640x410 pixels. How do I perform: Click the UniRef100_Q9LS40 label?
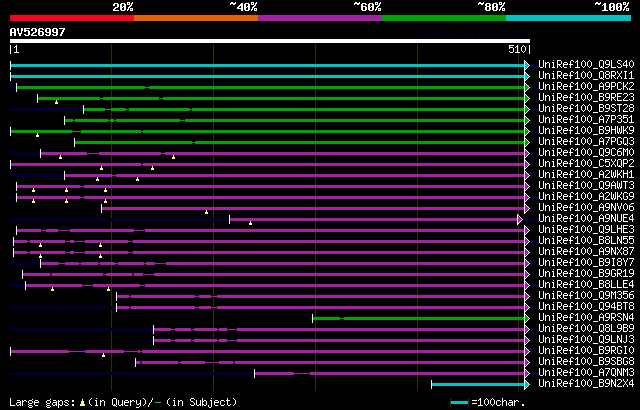pos(586,64)
